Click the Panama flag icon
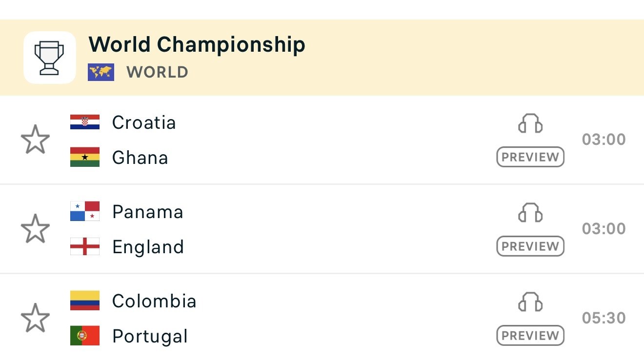This screenshot has width=644, height=362. tap(85, 211)
